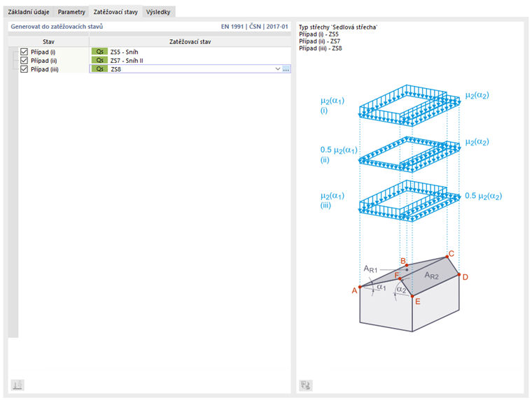Click the Případ (i) row label
532x400 pixels.
tap(43, 52)
